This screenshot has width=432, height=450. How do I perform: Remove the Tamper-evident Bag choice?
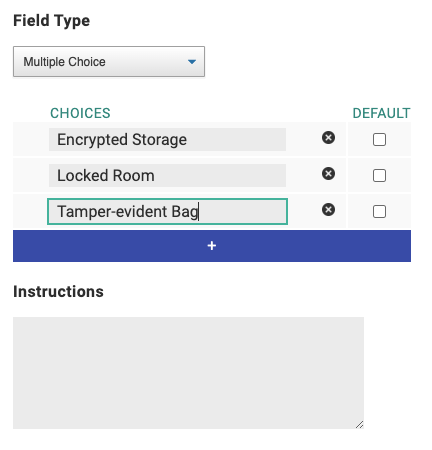point(328,210)
